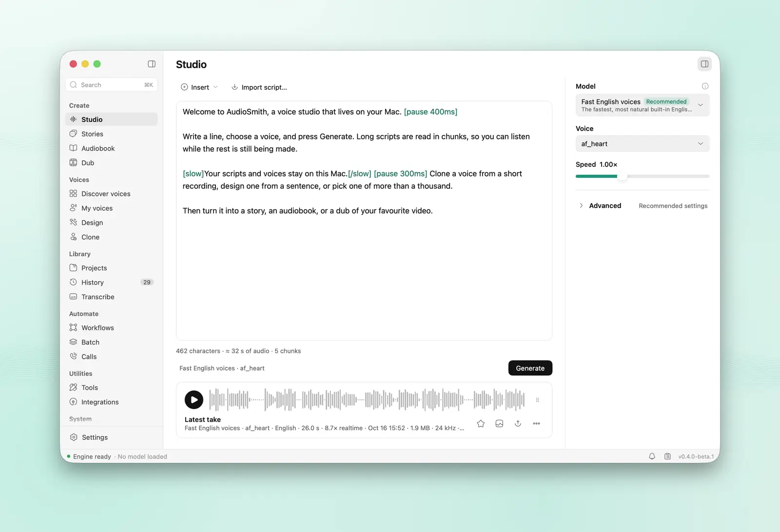Click the model info icon
780x532 pixels.
tap(705, 86)
